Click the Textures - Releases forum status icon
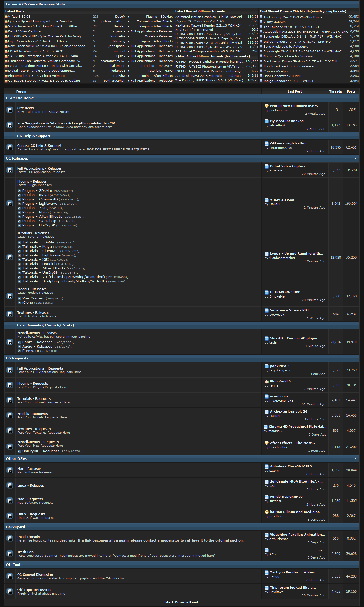Screen dimensions: 364x607 (10, 314)
